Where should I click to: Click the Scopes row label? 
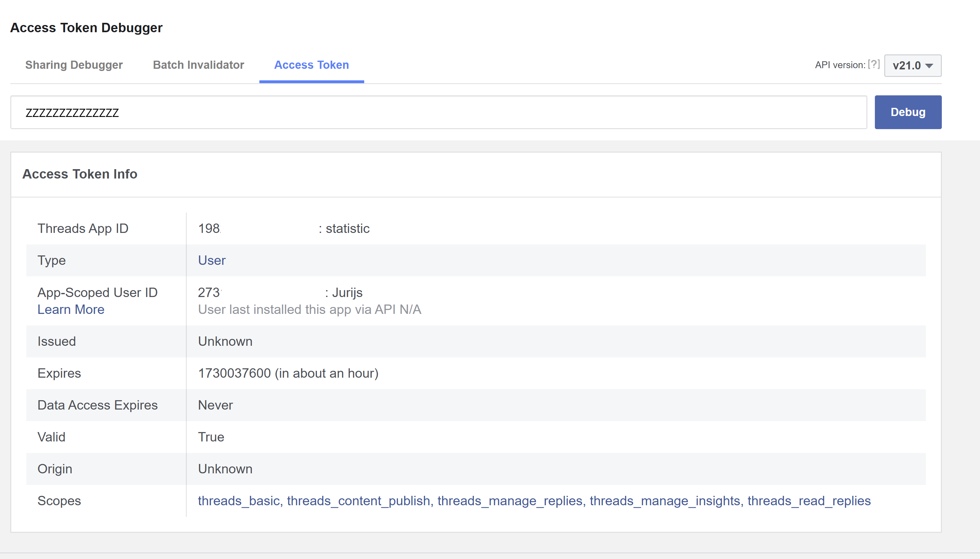(x=59, y=501)
